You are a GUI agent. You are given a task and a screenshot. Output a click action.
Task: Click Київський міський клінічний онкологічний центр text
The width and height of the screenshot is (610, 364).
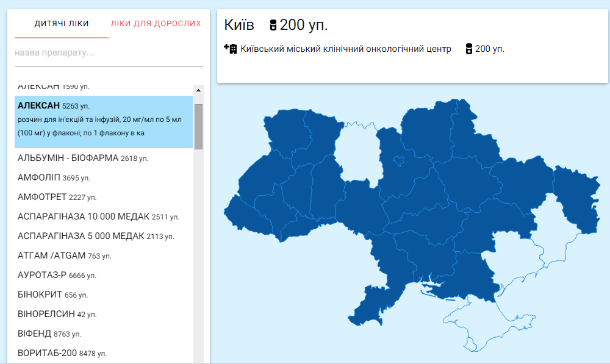point(345,49)
